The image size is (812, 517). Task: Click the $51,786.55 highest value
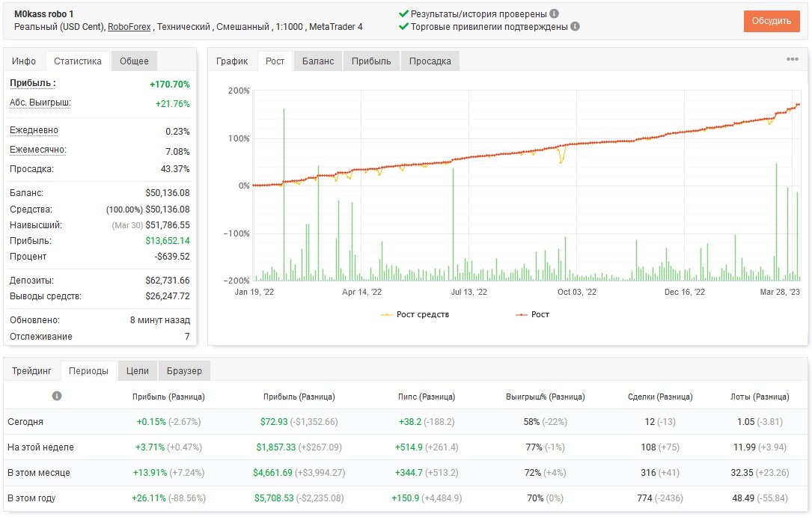click(x=168, y=225)
